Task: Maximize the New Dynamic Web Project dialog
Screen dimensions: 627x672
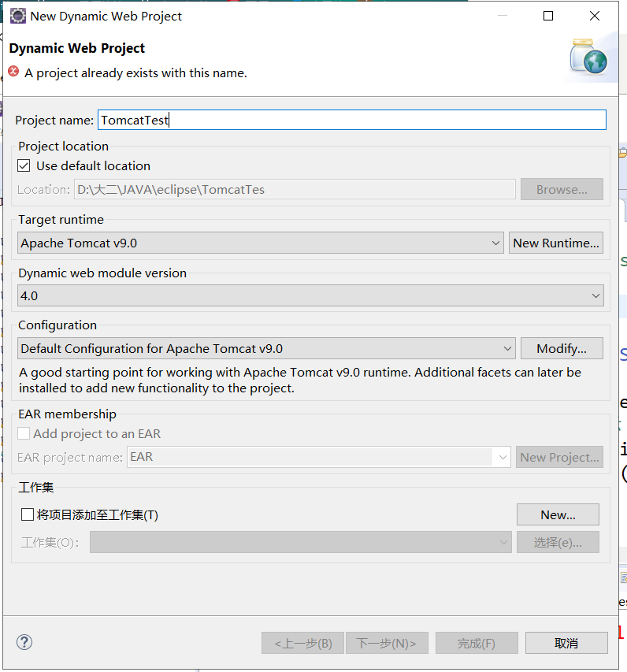Action: [x=548, y=17]
